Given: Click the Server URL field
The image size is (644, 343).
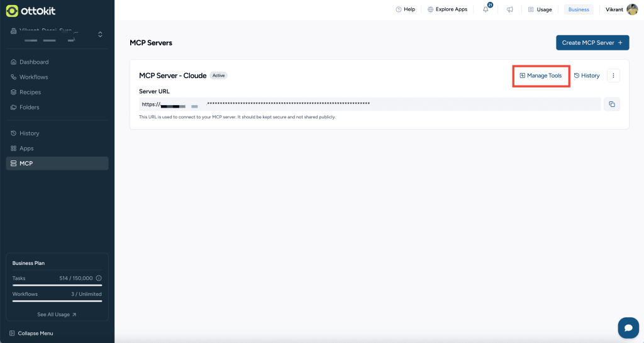Looking at the screenshot, I should (370, 104).
